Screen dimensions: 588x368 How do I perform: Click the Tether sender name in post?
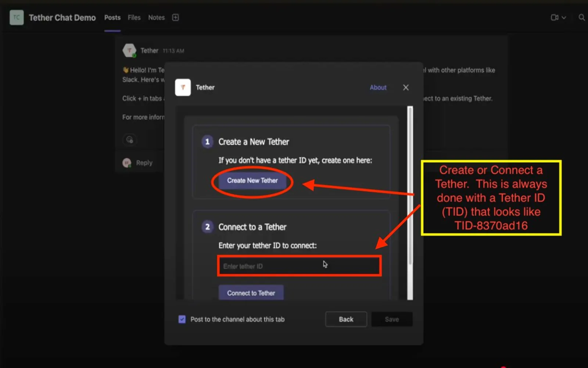[x=149, y=50]
